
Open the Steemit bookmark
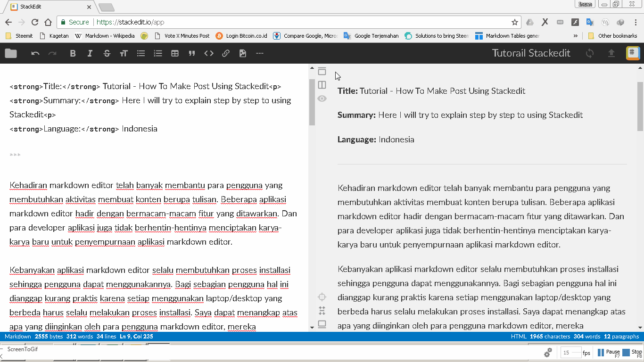point(19,36)
